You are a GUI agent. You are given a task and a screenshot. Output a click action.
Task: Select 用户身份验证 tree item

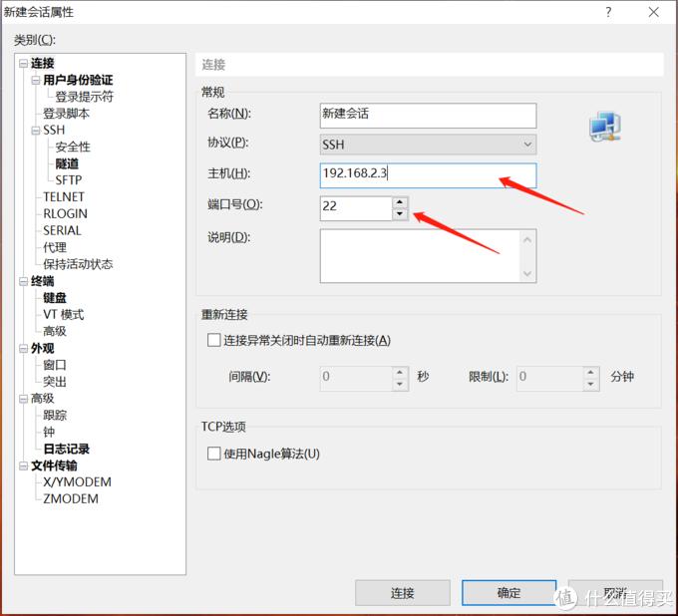[x=78, y=80]
